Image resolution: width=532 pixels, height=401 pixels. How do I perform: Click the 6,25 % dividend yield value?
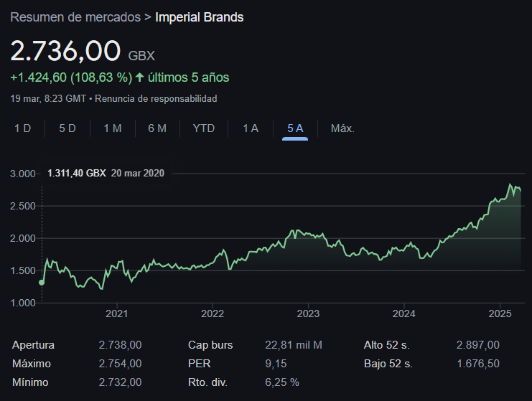(x=282, y=382)
